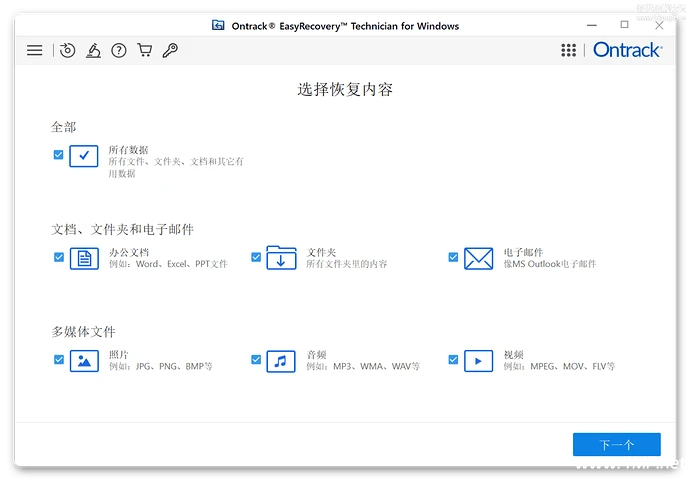Click the video play icon
This screenshot has width=690, height=481.
(479, 361)
